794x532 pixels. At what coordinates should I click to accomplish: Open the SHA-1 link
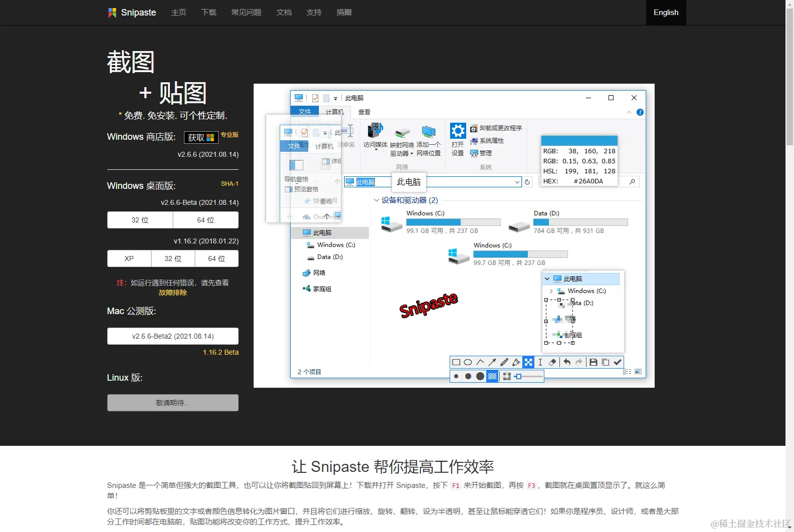pyautogui.click(x=230, y=184)
